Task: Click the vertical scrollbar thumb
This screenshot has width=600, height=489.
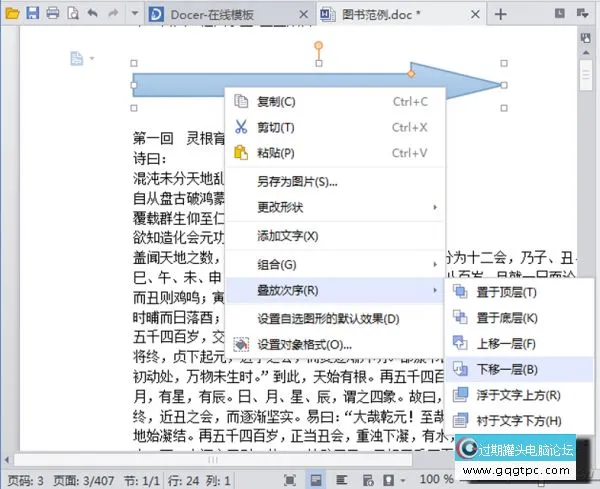Action: [586, 75]
